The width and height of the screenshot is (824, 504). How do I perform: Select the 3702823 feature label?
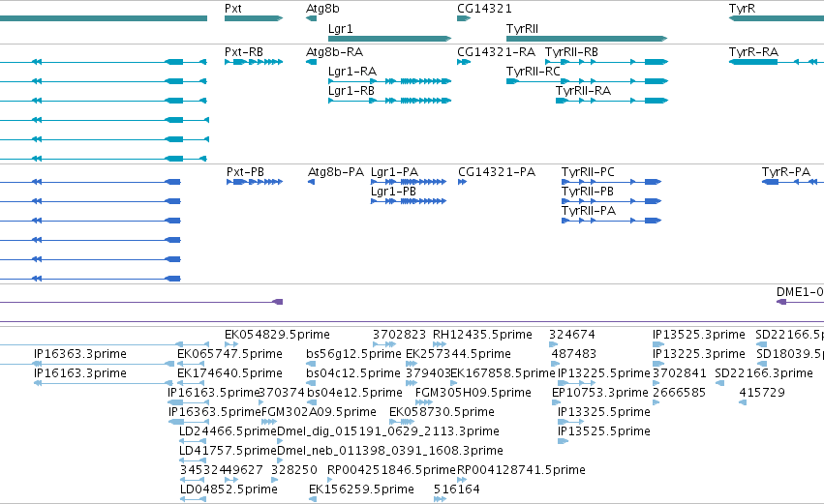(399, 335)
